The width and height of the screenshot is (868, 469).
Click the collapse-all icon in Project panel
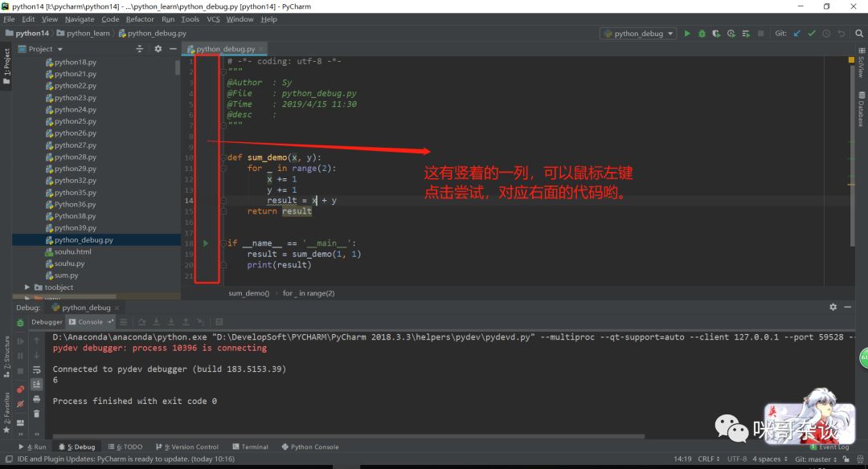pos(140,49)
